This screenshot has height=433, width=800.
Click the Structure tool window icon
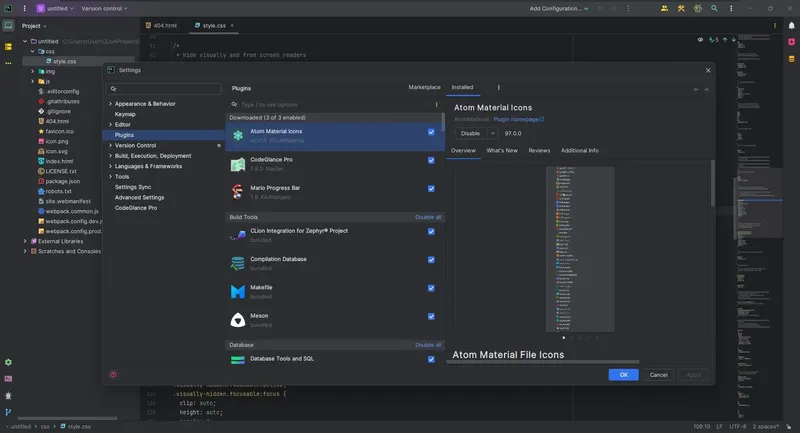(x=8, y=45)
